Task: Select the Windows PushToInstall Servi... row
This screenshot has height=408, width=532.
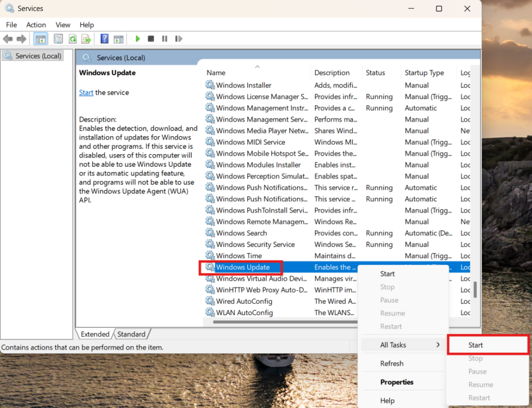Action: click(x=337, y=210)
